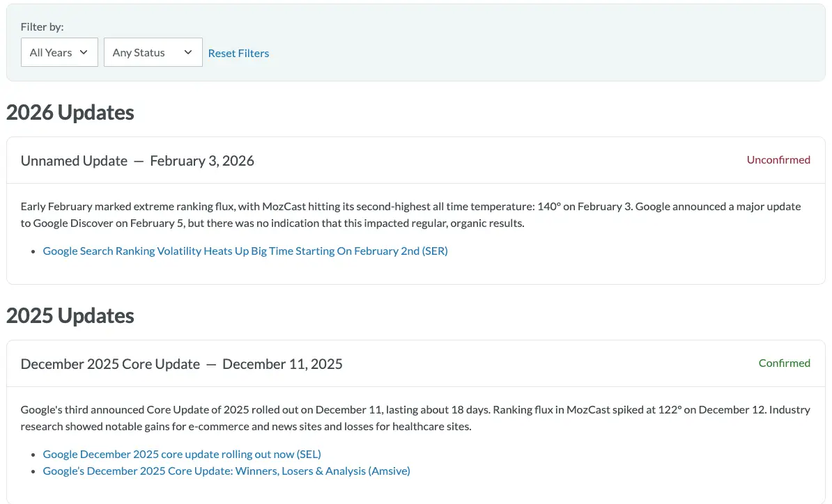This screenshot has width=832, height=504.
Task: Select the Unnamed Update title text
Action: tap(74, 161)
